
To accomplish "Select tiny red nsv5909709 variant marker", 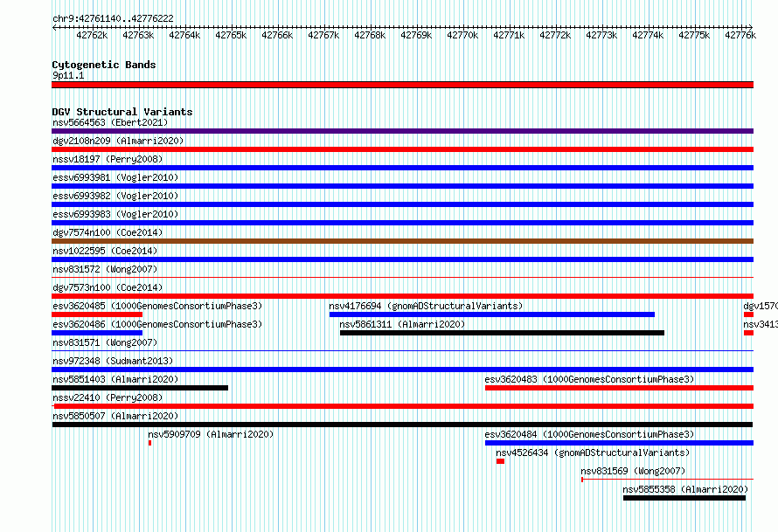I will tap(149, 443).
